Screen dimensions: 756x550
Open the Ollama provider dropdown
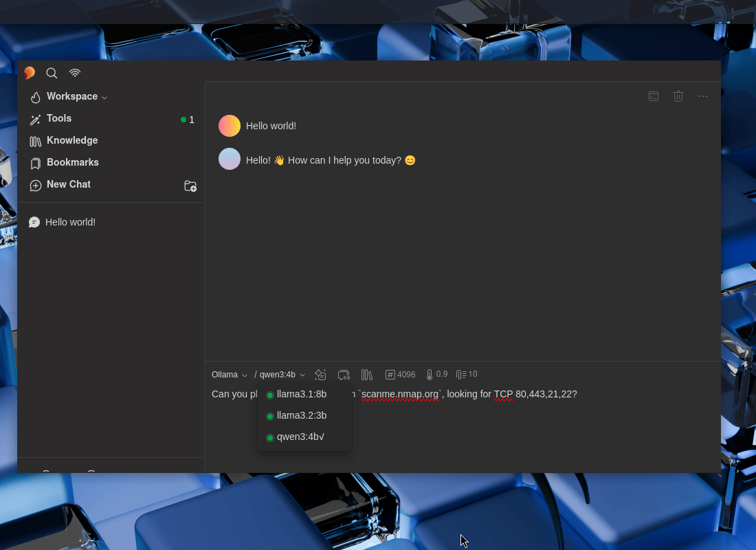point(229,375)
